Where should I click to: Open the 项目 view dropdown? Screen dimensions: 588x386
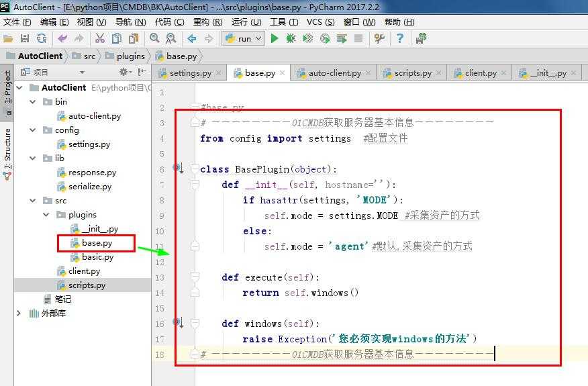82,72
